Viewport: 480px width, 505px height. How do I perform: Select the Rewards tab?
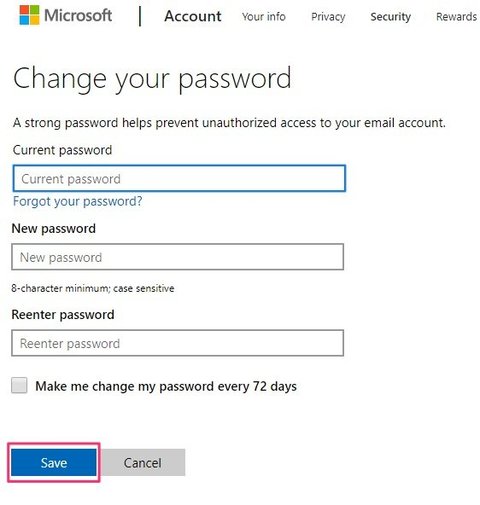click(x=456, y=16)
